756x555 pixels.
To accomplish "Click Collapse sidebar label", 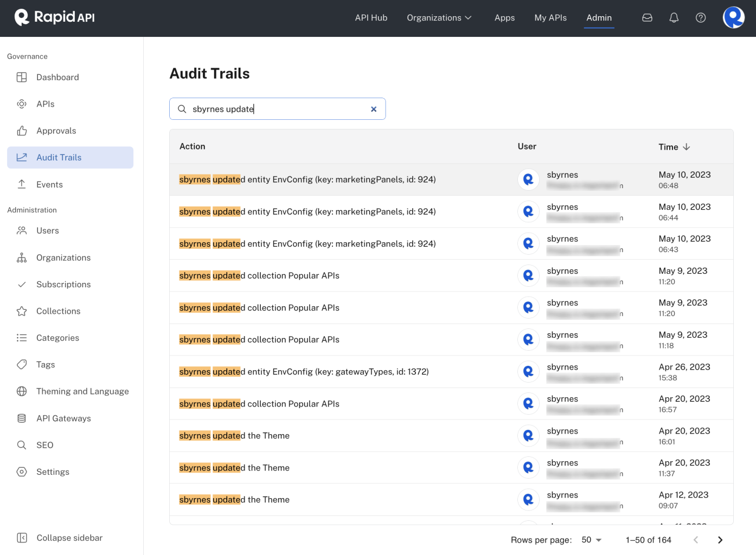I will pos(69,538).
